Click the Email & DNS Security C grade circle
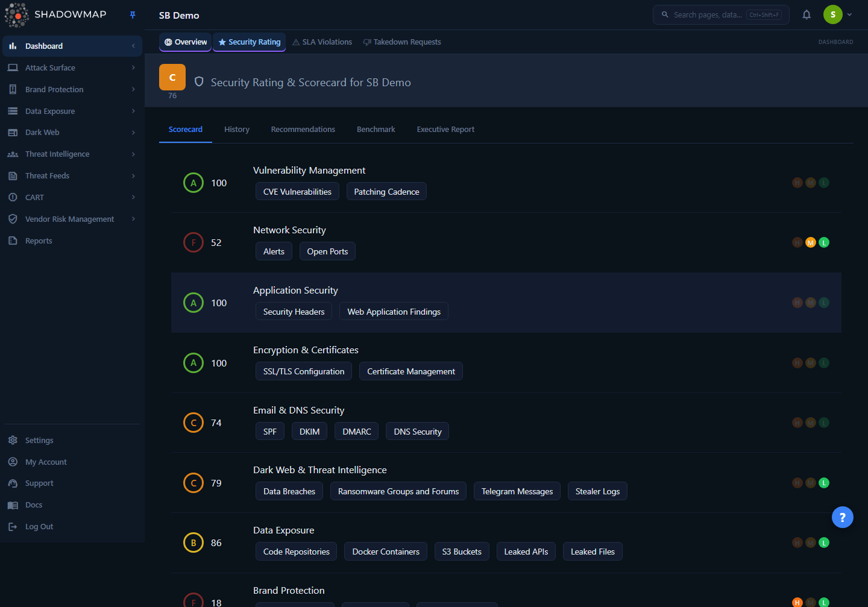 point(193,423)
